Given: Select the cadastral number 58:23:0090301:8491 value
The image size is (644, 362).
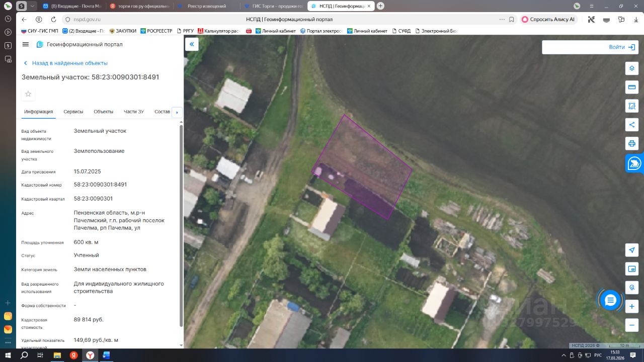Looking at the screenshot, I should point(100,185).
